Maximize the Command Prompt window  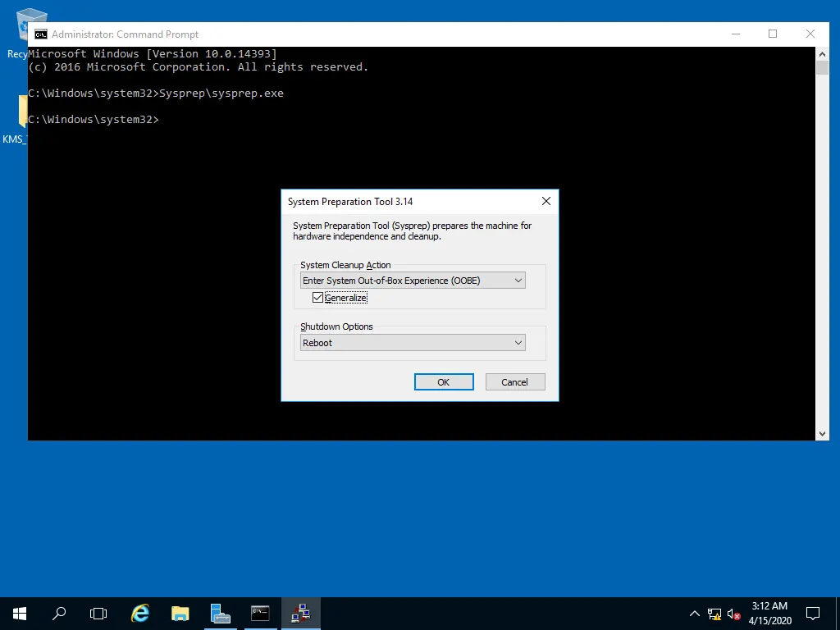tap(773, 34)
